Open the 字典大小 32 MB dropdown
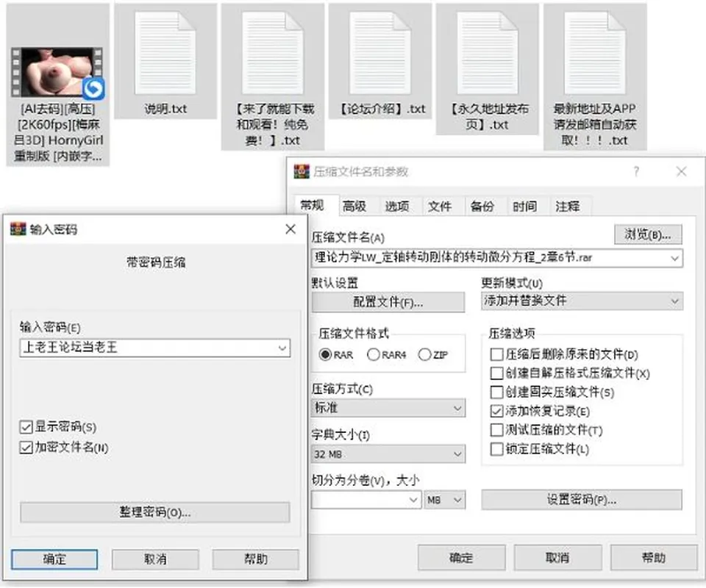Image resolution: width=706 pixels, height=588 pixels. (x=388, y=454)
